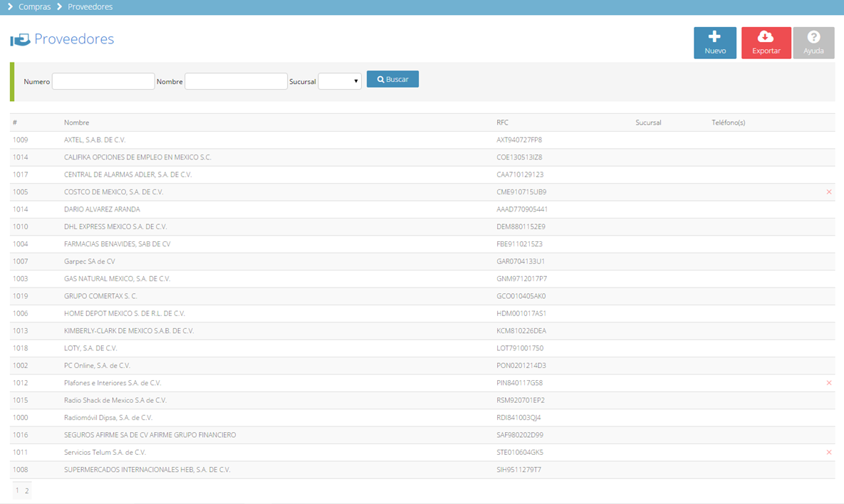Select SUPERMERCADOS INTERNACIONALES HEB row
Viewport: 844px width, 504px height.
click(422, 470)
